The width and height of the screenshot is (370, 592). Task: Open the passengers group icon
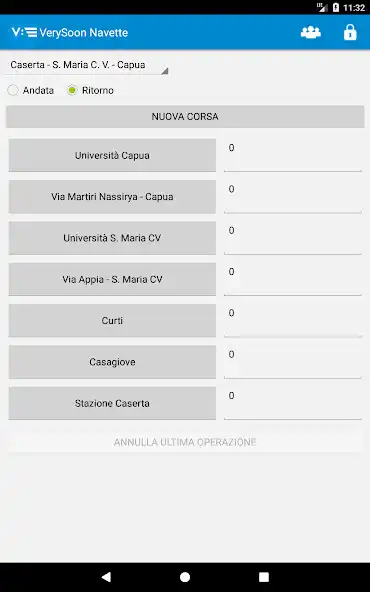(311, 32)
